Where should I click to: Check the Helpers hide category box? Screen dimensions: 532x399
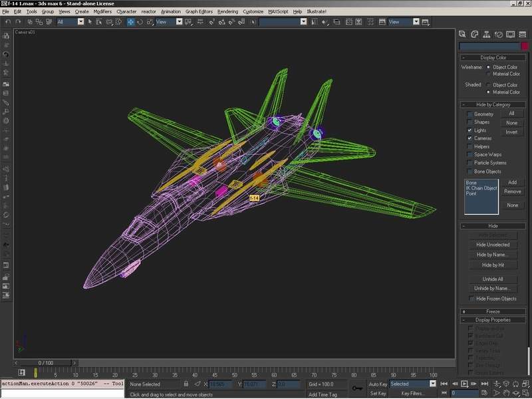[x=469, y=146]
